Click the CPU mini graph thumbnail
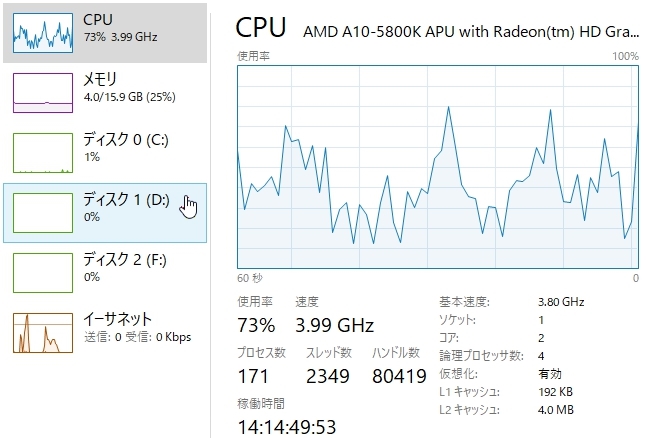Viewport: 647px width, 438px height. [x=41, y=32]
